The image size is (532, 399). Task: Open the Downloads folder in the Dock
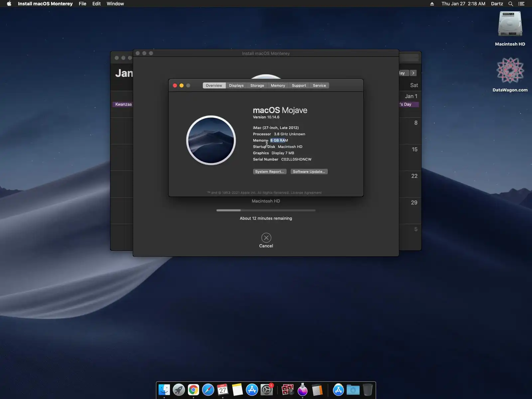pos(353,390)
